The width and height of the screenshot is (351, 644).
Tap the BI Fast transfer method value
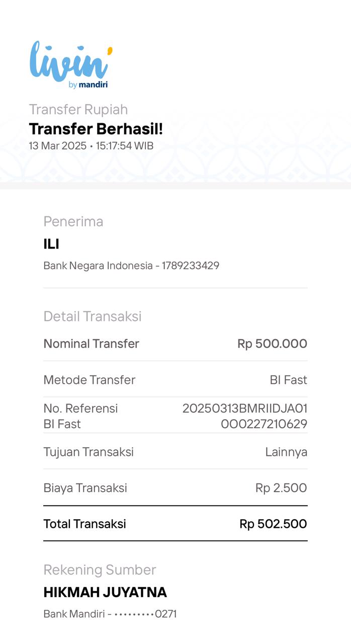[288, 380]
